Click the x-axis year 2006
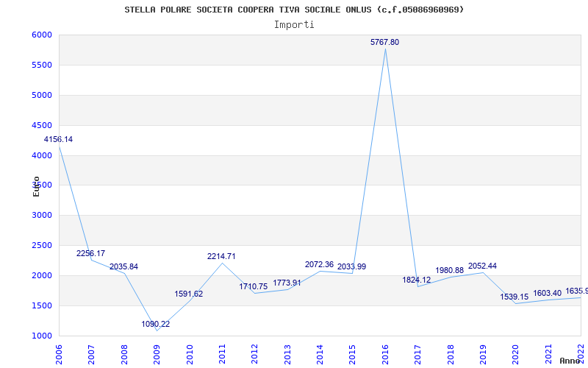This screenshot has width=588, height=368. coord(59,355)
